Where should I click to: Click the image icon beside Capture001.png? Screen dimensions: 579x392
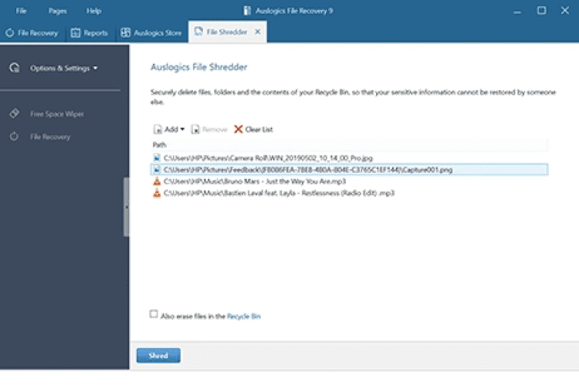coord(157,170)
